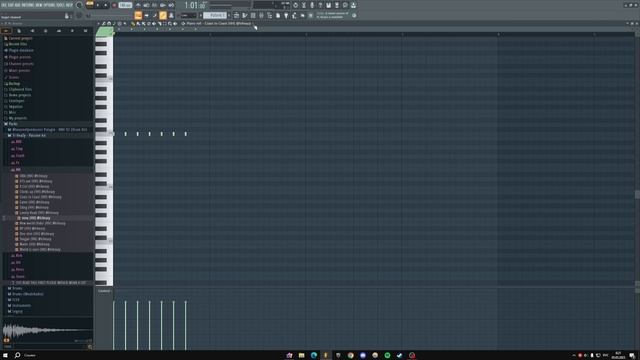Click the 'Control' event editor label
The width and height of the screenshot is (640, 360).
104,291
